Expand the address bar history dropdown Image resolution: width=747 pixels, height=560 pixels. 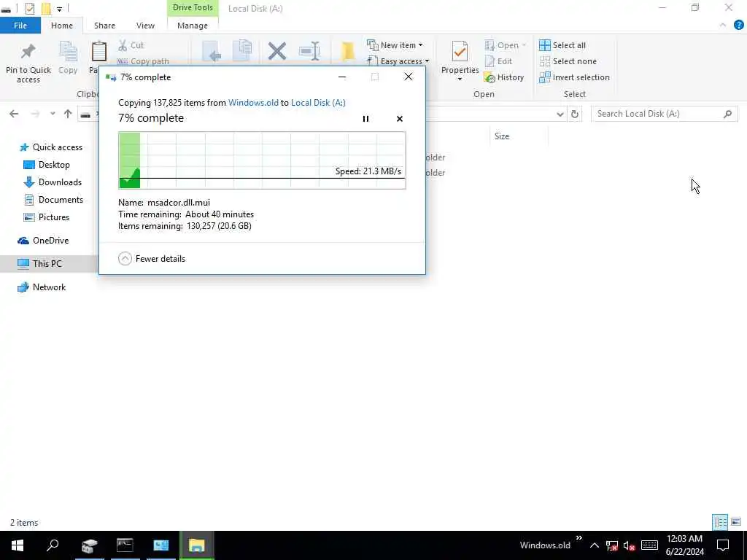click(x=560, y=114)
